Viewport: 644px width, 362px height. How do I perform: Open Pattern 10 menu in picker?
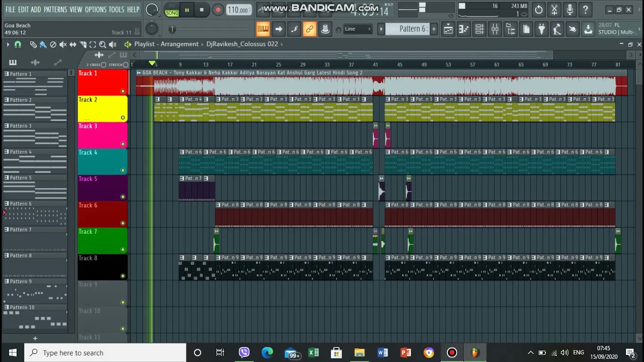(7, 308)
